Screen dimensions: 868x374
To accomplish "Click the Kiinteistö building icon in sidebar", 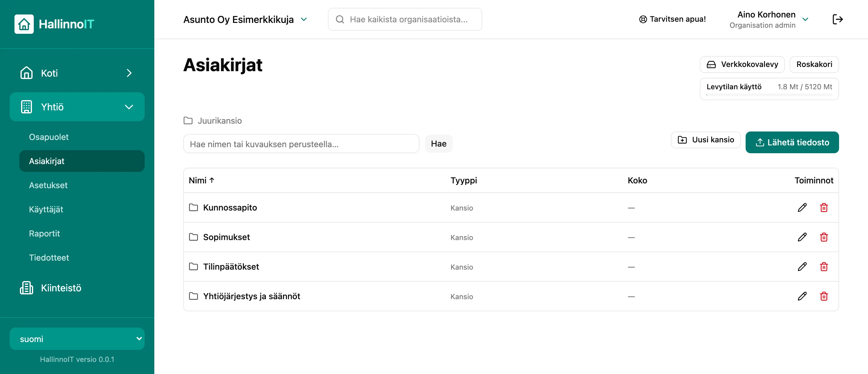I will [x=26, y=288].
